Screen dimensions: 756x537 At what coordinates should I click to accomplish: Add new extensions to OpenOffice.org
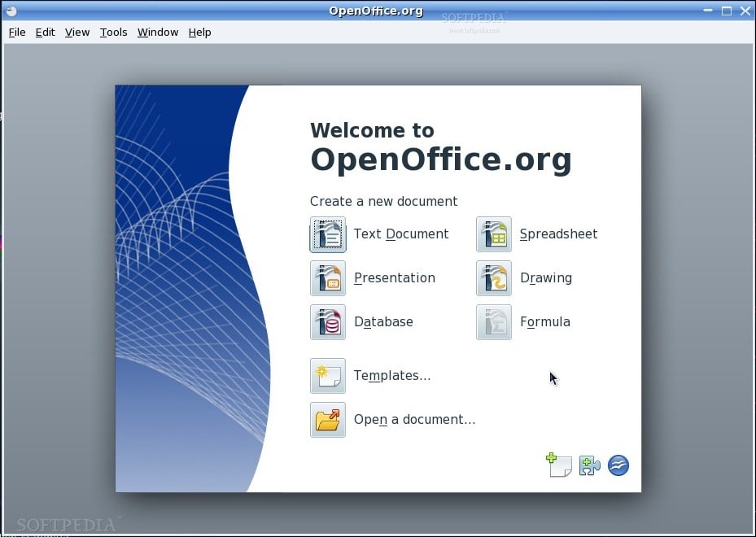click(588, 465)
